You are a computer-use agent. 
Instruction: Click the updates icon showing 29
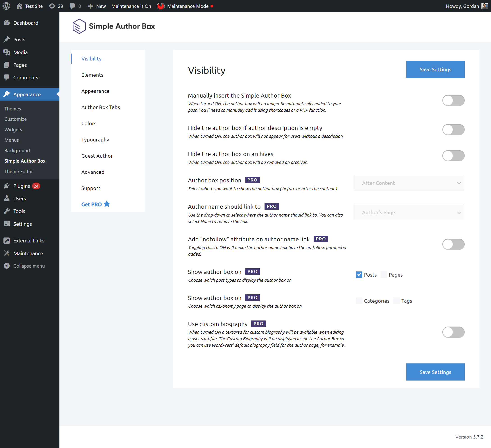(52, 6)
